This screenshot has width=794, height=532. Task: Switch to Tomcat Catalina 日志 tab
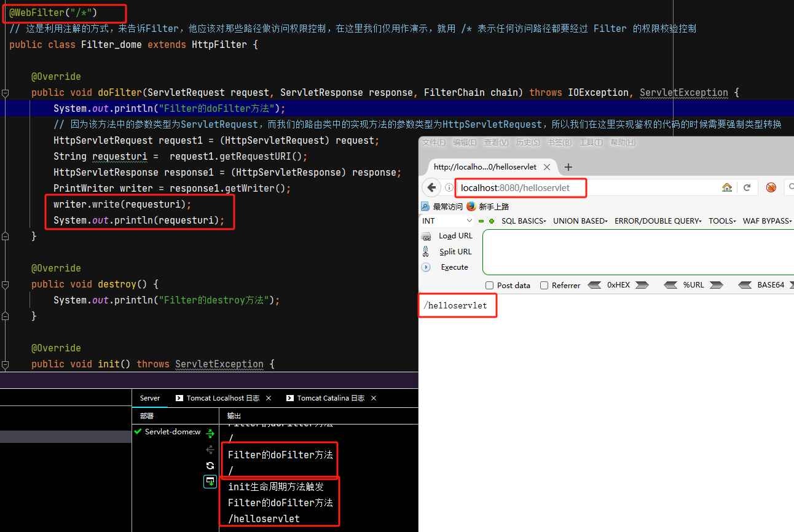tap(326, 398)
